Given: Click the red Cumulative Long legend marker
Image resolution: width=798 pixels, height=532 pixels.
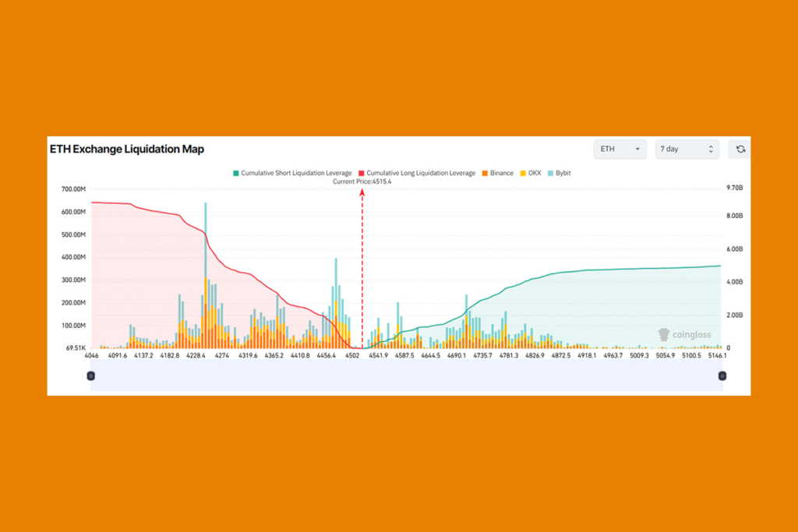Looking at the screenshot, I should click(x=361, y=173).
